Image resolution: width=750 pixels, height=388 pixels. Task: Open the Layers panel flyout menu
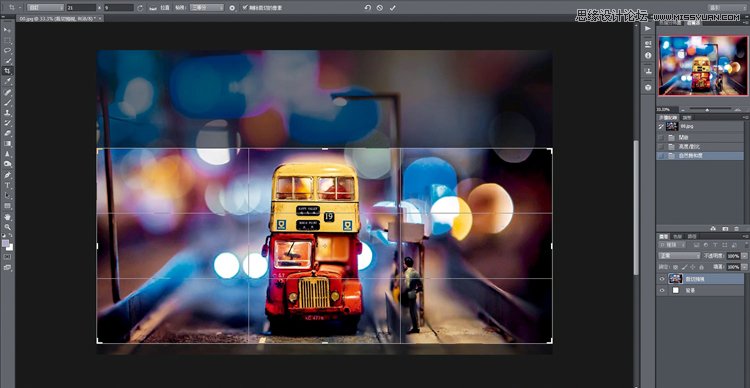click(745, 236)
